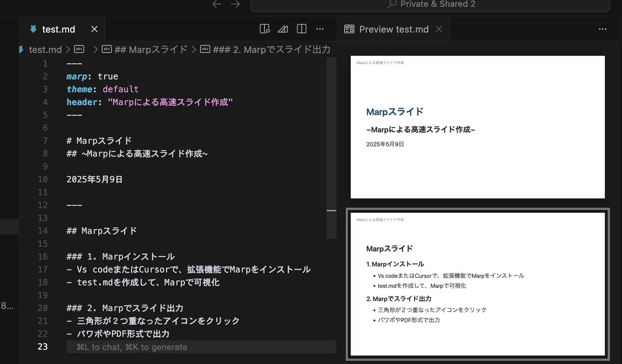
Task: Click the date text on line 10
Action: tap(95, 179)
